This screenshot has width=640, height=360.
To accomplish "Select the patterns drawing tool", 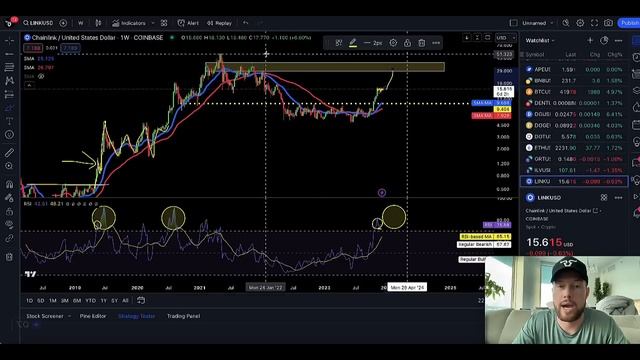I will click(9, 80).
